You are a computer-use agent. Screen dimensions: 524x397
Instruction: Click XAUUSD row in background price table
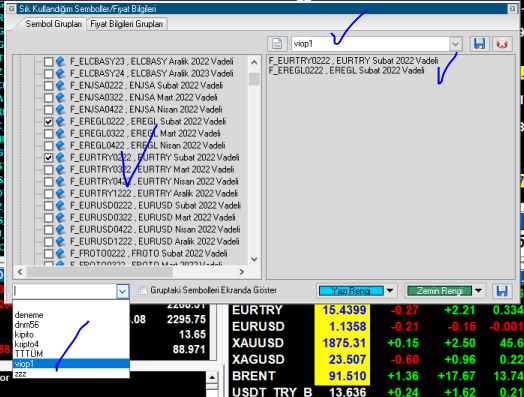(377, 343)
